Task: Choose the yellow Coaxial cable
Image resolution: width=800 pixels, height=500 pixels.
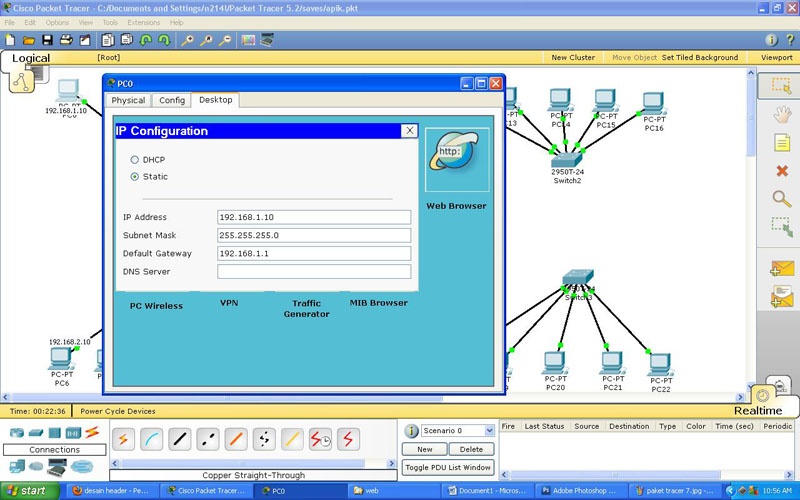Action: click(x=292, y=439)
